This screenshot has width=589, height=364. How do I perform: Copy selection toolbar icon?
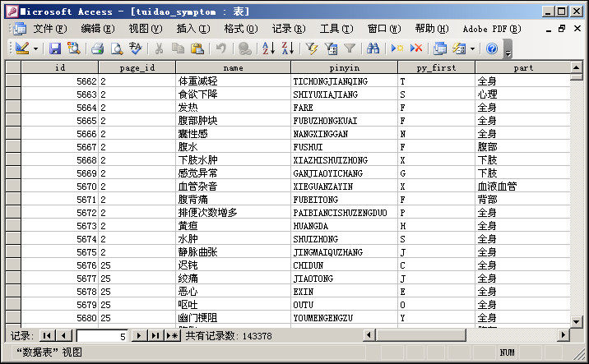tap(178, 48)
